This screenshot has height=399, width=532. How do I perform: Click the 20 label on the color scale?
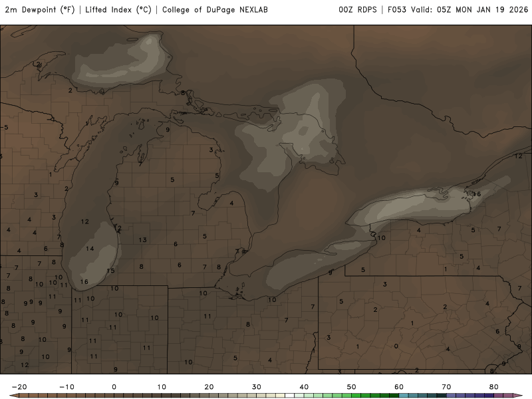(x=209, y=387)
